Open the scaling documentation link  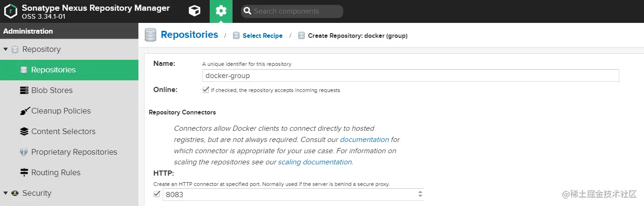click(315, 162)
